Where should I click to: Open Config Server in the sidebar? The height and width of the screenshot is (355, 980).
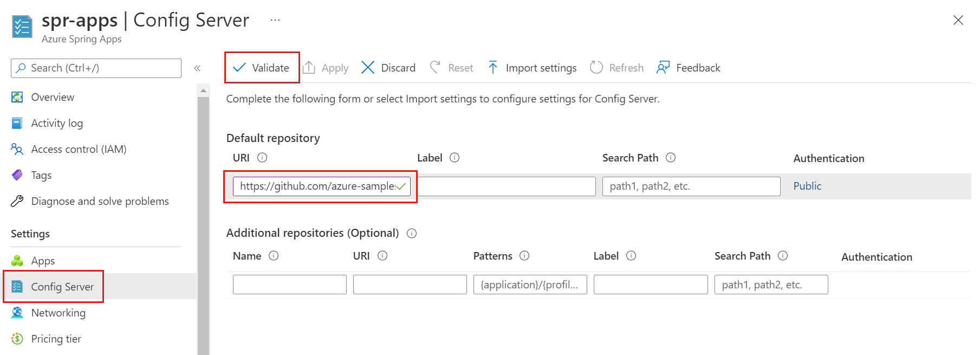tap(62, 287)
